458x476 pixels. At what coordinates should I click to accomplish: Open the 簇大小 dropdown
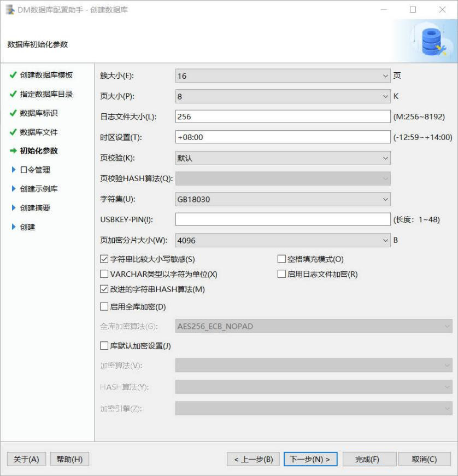point(283,76)
